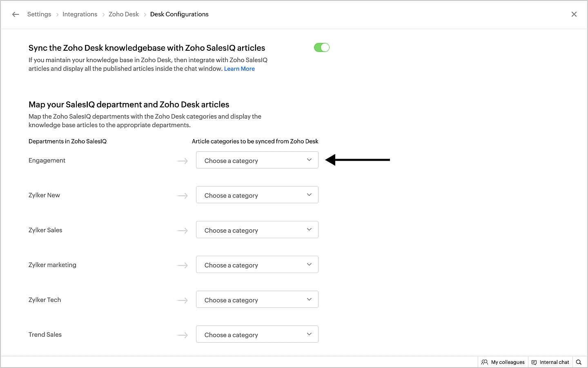Go to the Settings breadcrumb
Image resolution: width=588 pixels, height=368 pixels.
39,14
